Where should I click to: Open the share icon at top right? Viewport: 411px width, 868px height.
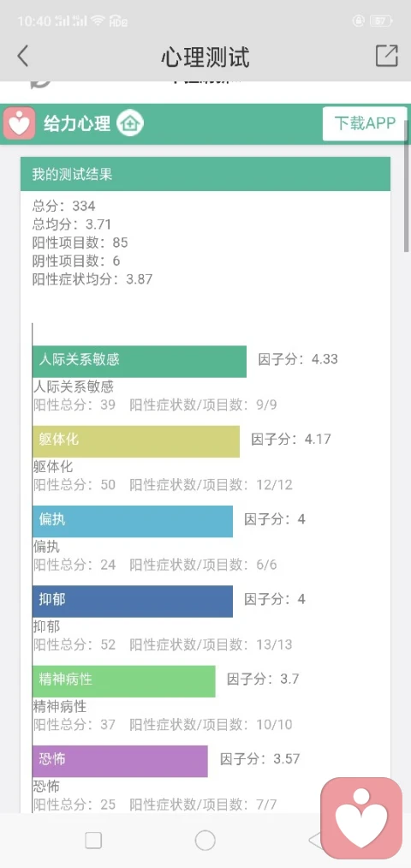[x=387, y=56]
